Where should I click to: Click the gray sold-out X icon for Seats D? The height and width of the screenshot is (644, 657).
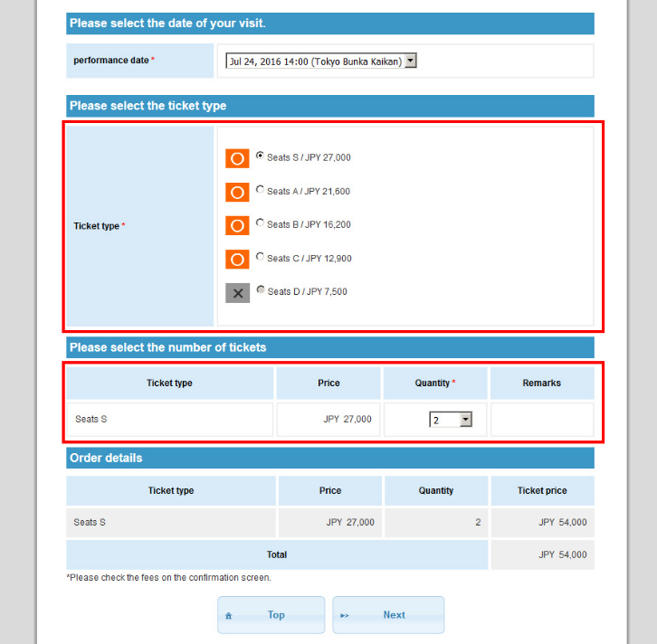(x=237, y=292)
